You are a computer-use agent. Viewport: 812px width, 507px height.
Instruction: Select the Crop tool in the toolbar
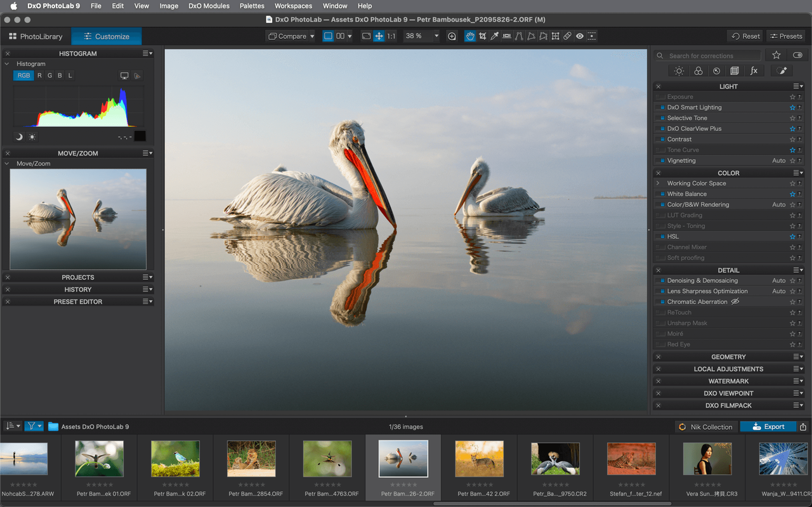[482, 36]
